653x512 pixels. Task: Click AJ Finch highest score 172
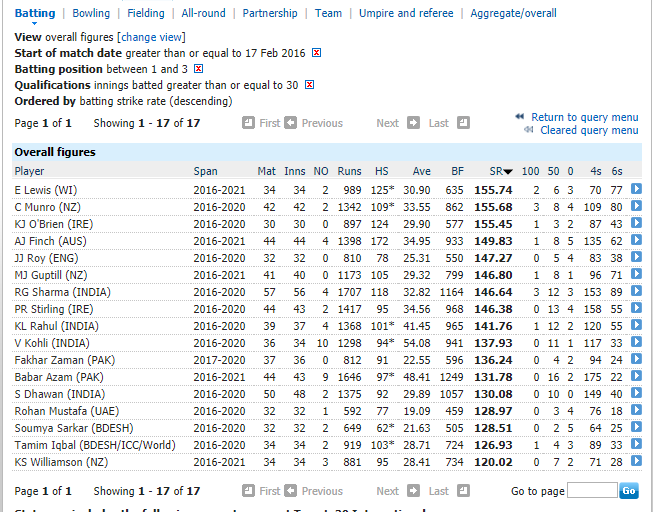pyautogui.click(x=379, y=241)
